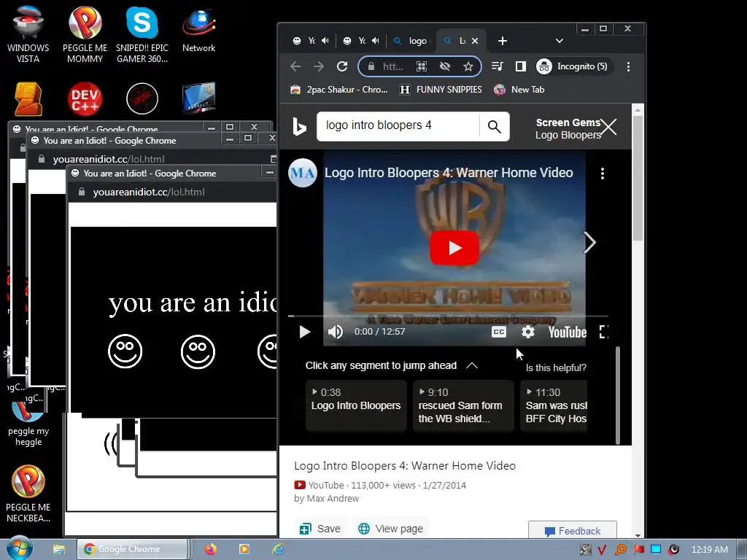
Task: Open PEGGLE ME MOMMY desktop shortcut
Action: [x=85, y=34]
